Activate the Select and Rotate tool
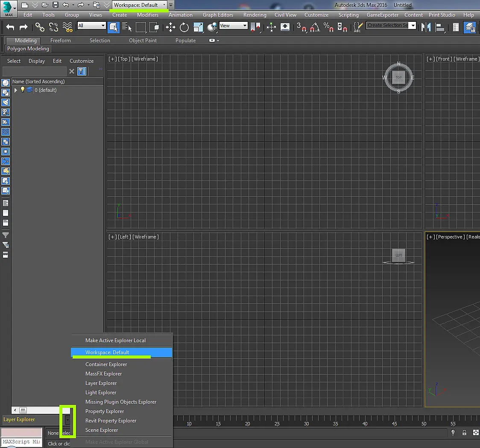 184,27
